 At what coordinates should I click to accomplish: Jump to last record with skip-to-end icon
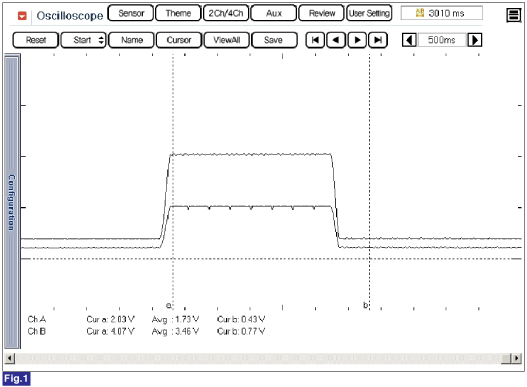click(378, 40)
